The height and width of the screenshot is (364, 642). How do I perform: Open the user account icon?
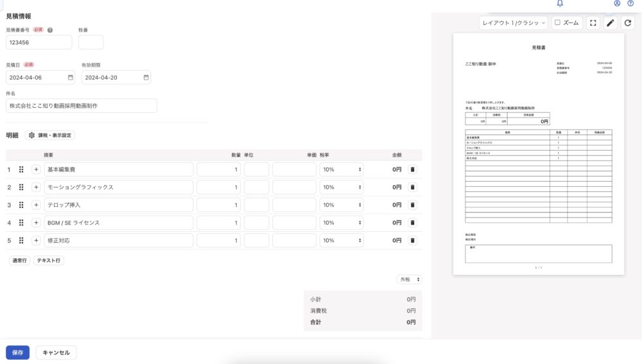(617, 3)
